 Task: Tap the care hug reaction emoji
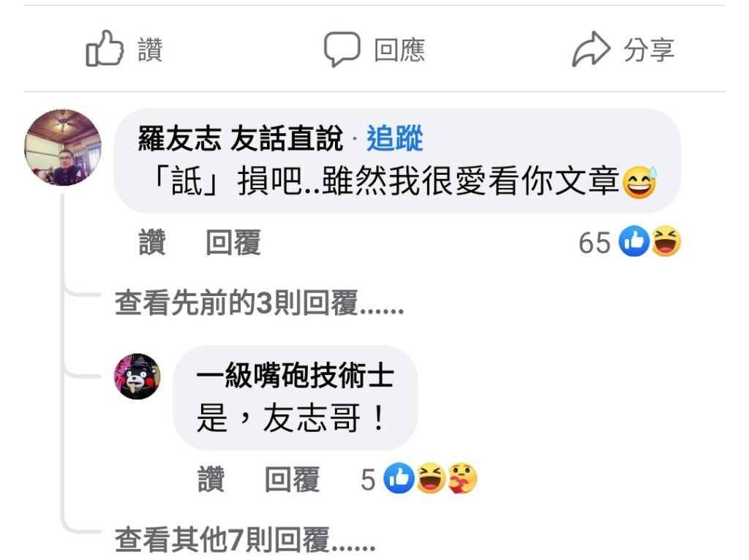tap(462, 478)
